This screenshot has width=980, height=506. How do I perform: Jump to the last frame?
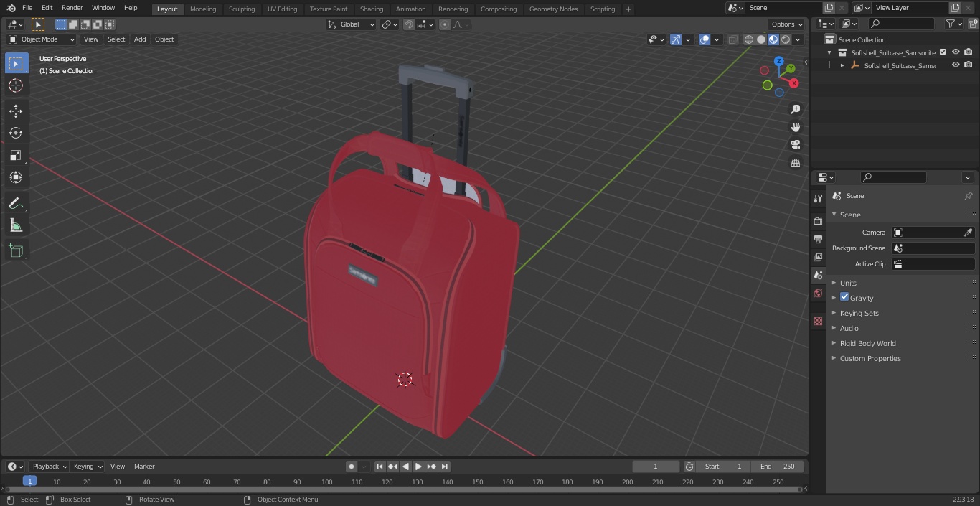point(445,467)
